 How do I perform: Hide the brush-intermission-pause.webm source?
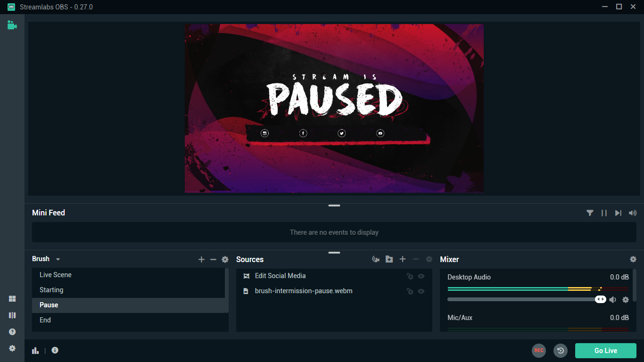(x=421, y=291)
